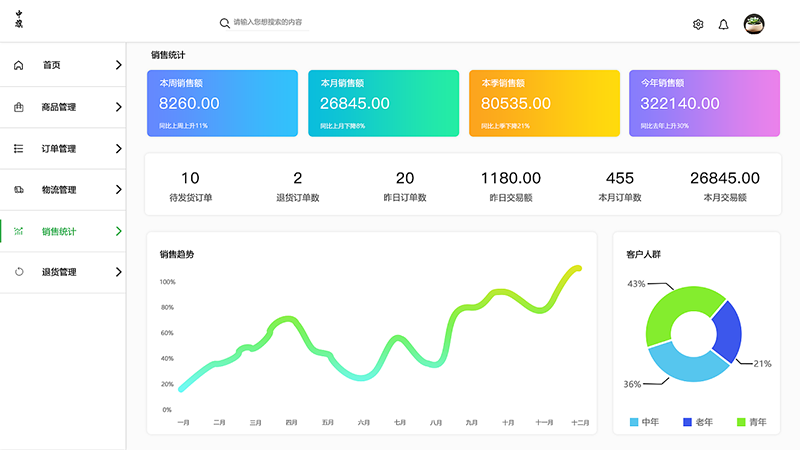Open the 今年销售额 card
The height and width of the screenshot is (450, 800).
[704, 103]
